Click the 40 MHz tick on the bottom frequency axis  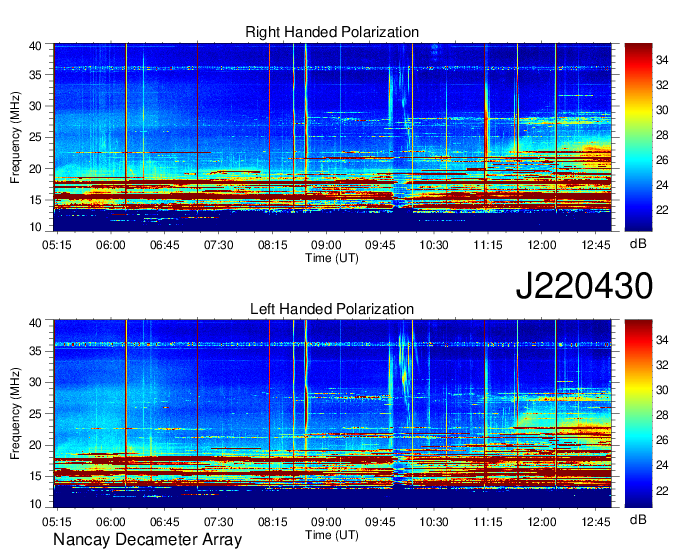coord(35,322)
